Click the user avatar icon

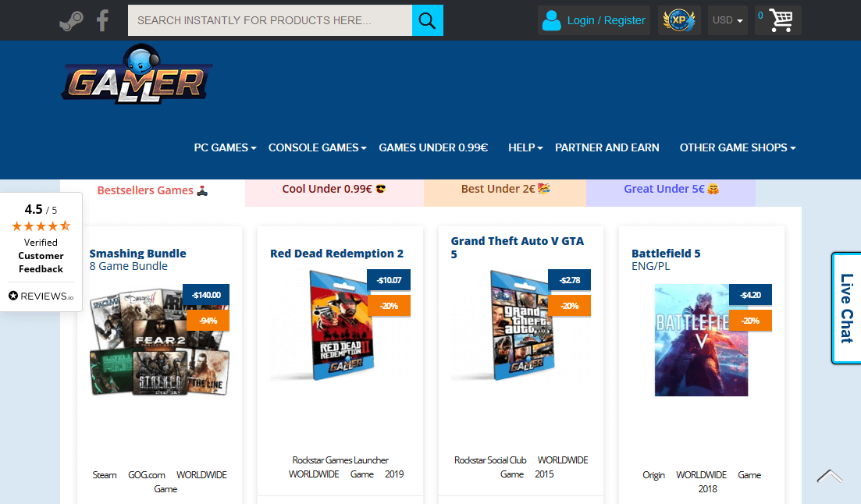coord(551,20)
